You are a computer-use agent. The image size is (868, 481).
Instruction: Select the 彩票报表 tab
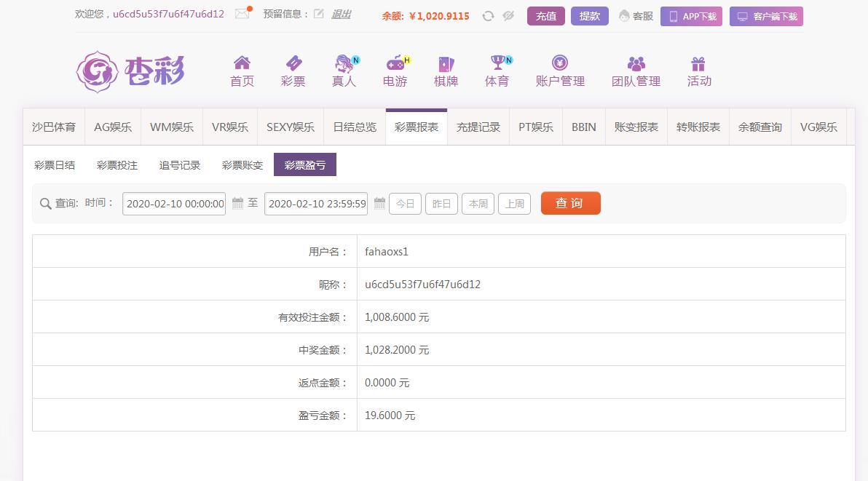[x=417, y=127]
